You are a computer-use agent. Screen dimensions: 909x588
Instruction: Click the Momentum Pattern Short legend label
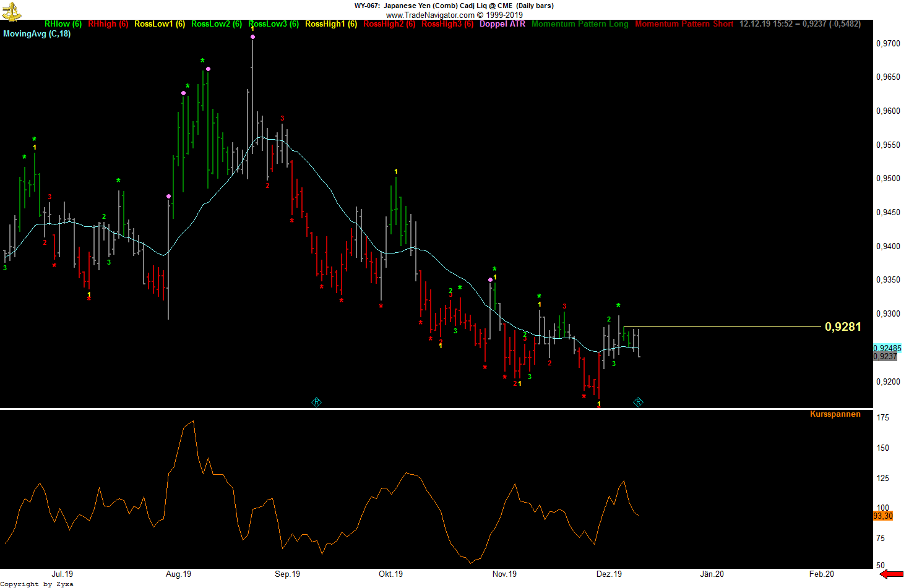pos(684,24)
